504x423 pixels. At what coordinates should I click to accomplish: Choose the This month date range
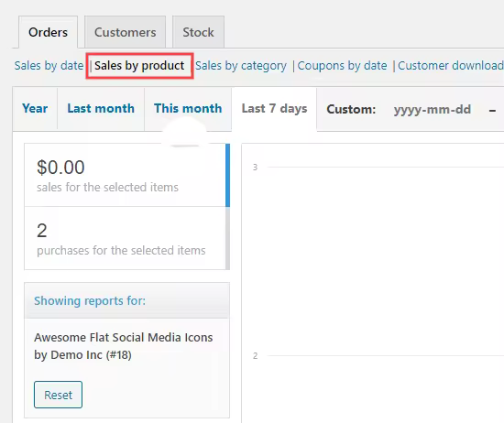pyautogui.click(x=188, y=109)
